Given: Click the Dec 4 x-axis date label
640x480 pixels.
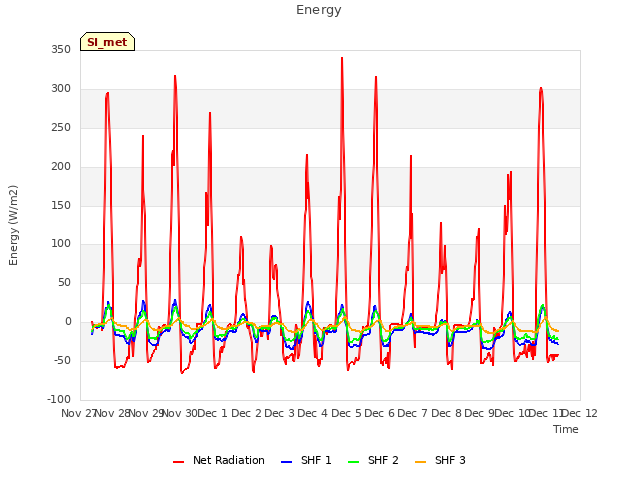Looking at the screenshot, I should (313, 413).
